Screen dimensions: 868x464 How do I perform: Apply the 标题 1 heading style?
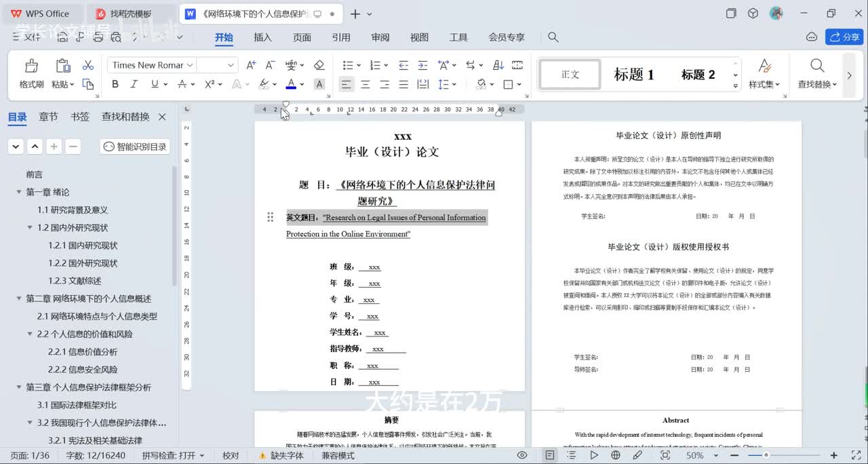pos(633,75)
